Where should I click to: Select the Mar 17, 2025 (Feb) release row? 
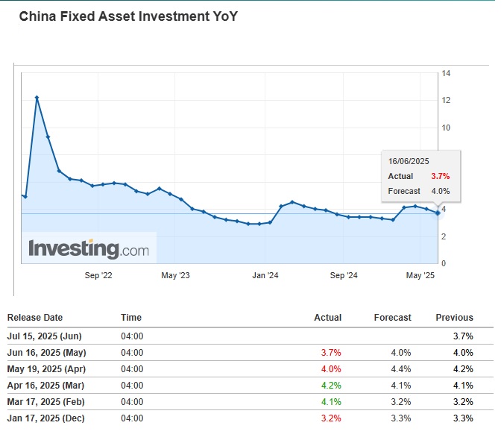(x=46, y=402)
